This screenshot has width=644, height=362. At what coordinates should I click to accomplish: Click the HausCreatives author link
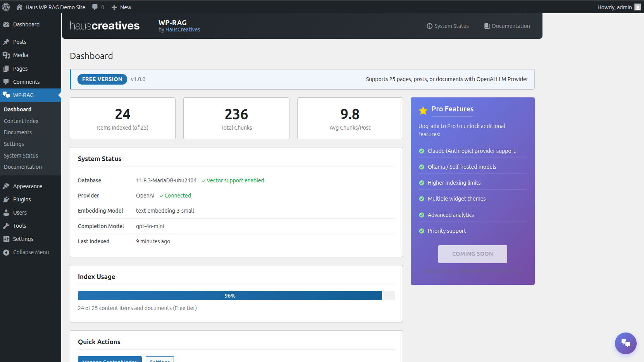[183, 30]
